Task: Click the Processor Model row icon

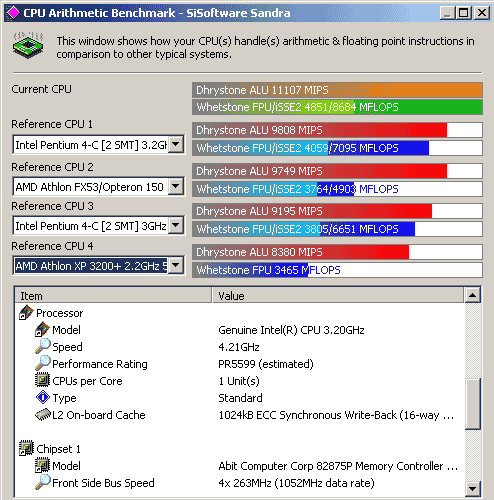Action: (42, 329)
